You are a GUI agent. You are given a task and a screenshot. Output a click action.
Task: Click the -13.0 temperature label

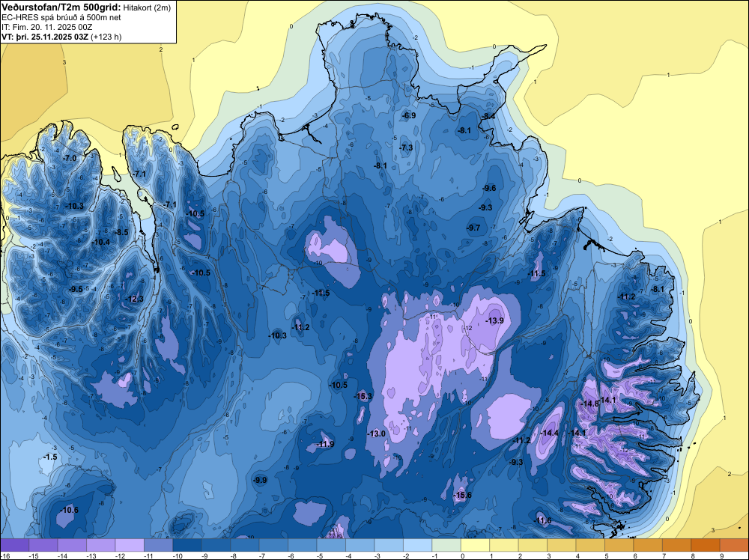point(377,433)
